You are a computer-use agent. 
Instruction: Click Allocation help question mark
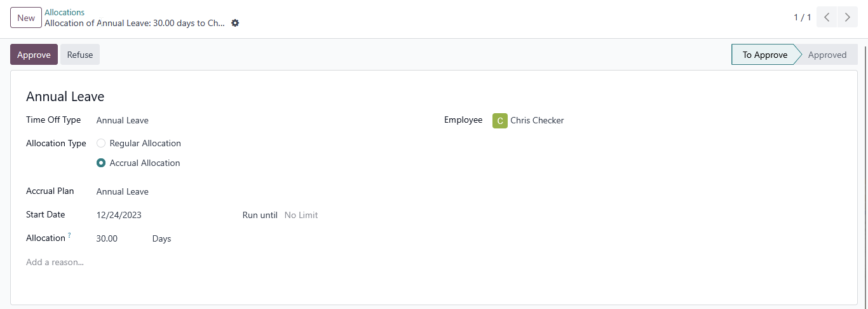[69, 235]
